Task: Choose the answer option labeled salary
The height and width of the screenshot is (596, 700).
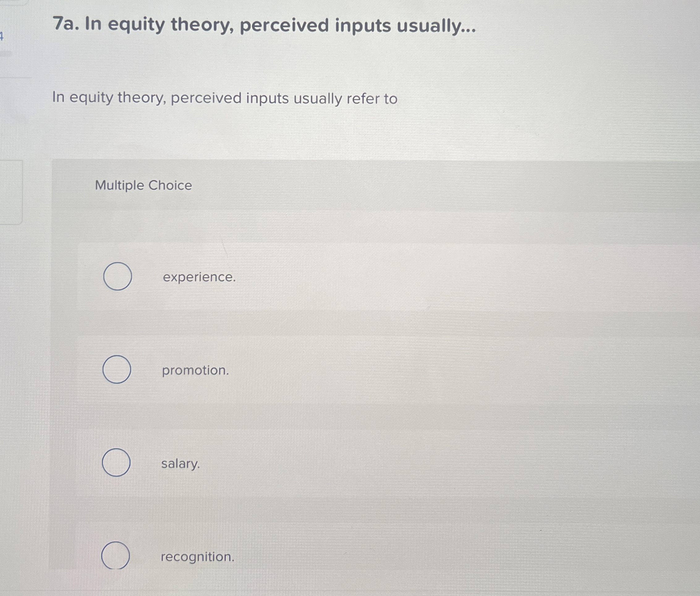Action: coord(180,464)
